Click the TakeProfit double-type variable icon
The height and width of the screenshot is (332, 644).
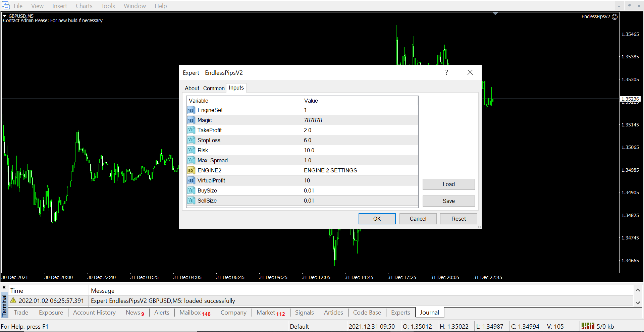coord(191,130)
